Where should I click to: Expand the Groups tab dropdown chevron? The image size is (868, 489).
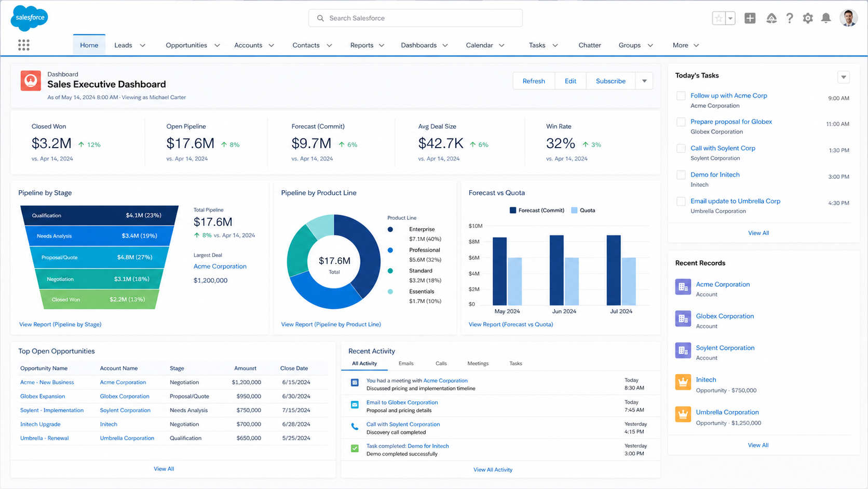click(650, 45)
